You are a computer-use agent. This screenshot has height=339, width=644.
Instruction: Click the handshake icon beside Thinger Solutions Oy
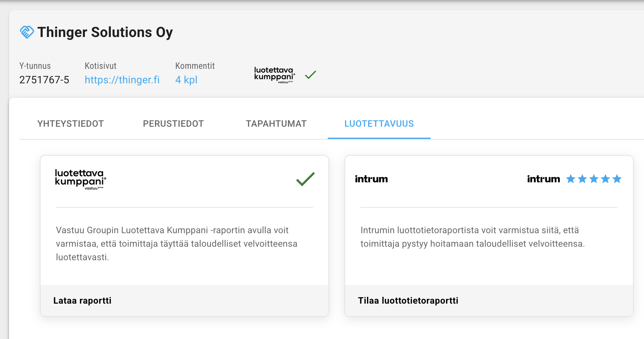click(x=27, y=32)
